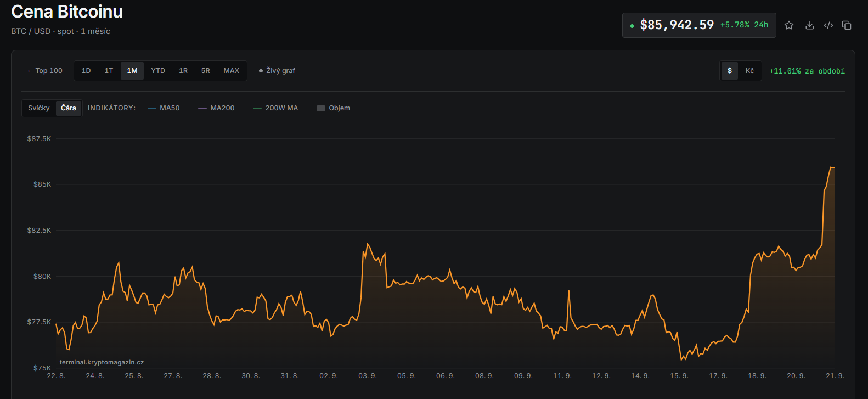Switch to the 1R time range
This screenshot has height=399, width=868.
click(183, 71)
